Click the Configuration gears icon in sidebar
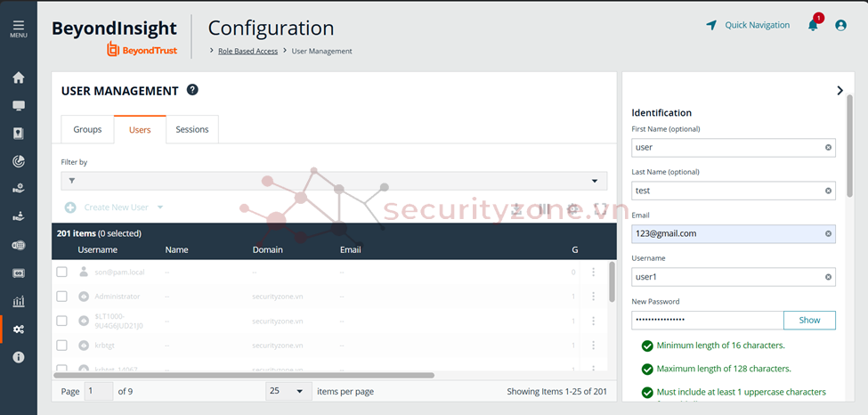This screenshot has height=415, width=868. [x=18, y=330]
